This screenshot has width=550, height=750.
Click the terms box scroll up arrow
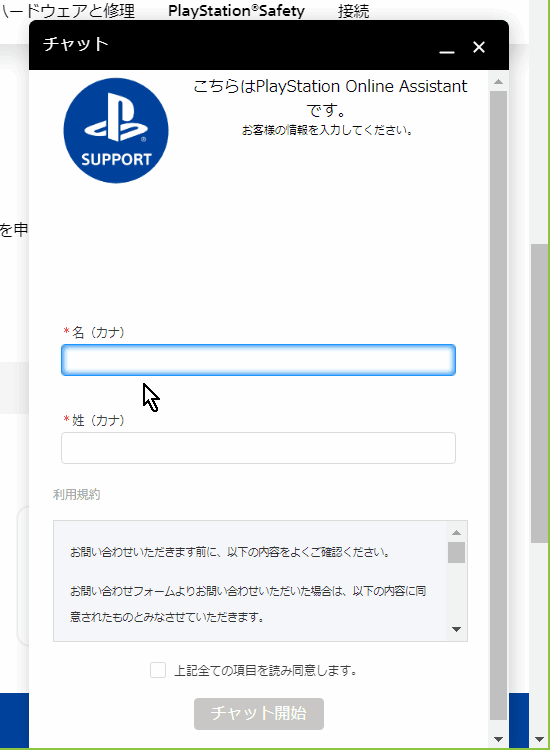(x=456, y=532)
